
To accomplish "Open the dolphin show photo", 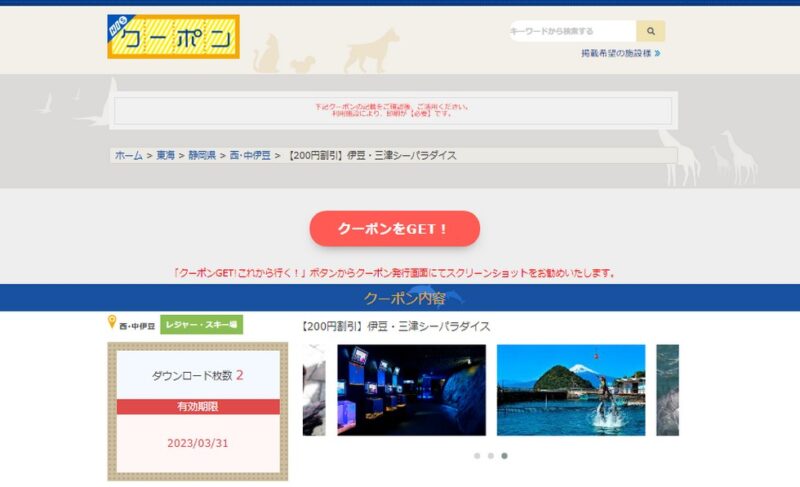I will (x=571, y=390).
